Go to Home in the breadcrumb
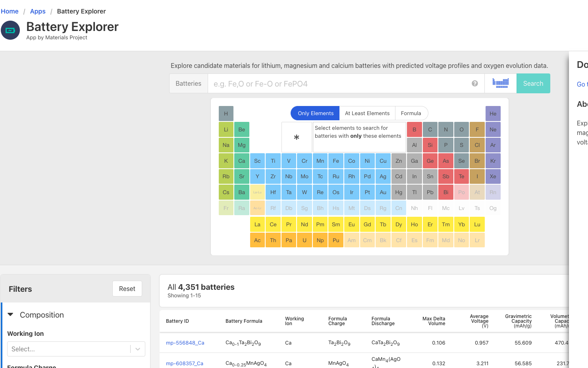The image size is (588, 368). pos(10,11)
